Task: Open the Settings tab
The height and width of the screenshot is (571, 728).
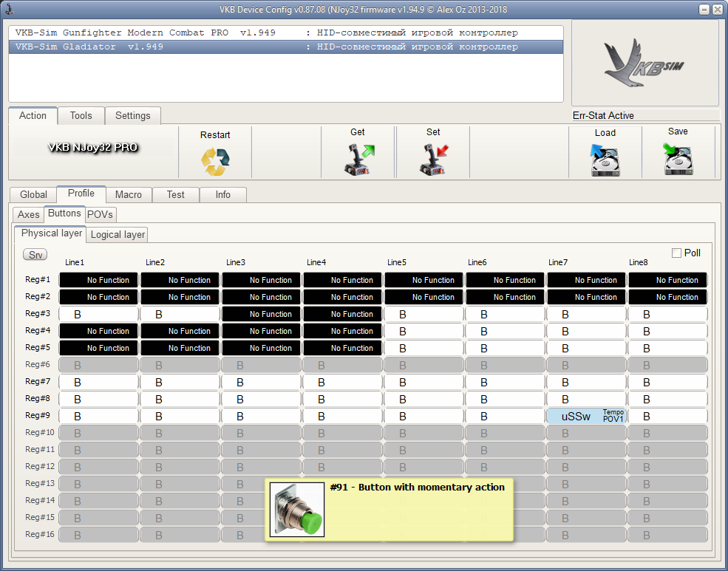Action: click(133, 115)
